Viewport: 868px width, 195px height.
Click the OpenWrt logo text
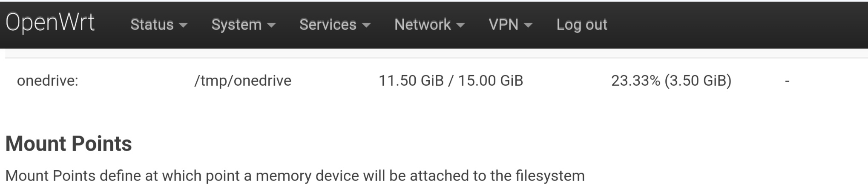(x=50, y=23)
